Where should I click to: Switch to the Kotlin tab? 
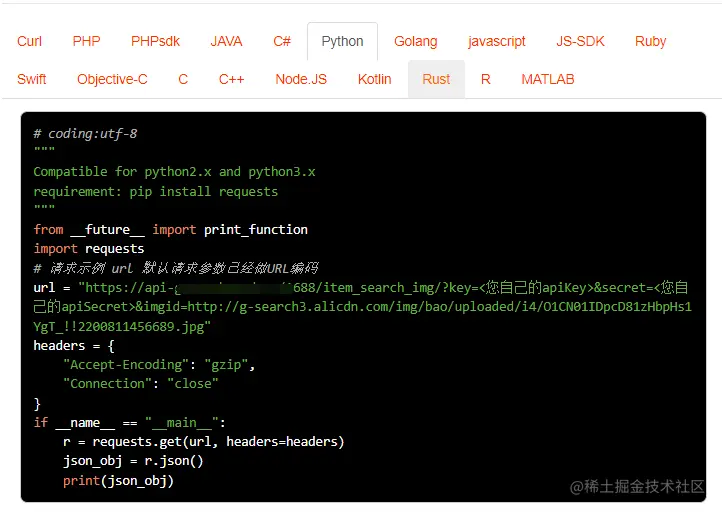coord(374,79)
